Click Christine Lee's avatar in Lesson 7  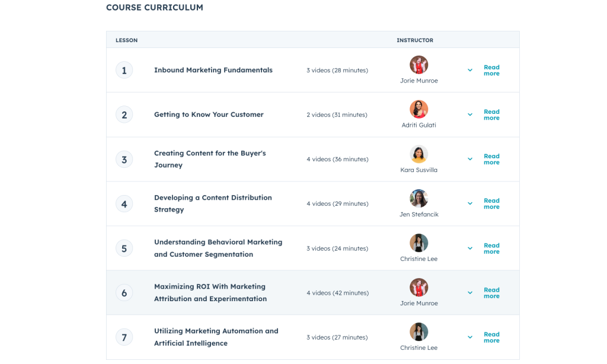pyautogui.click(x=418, y=332)
